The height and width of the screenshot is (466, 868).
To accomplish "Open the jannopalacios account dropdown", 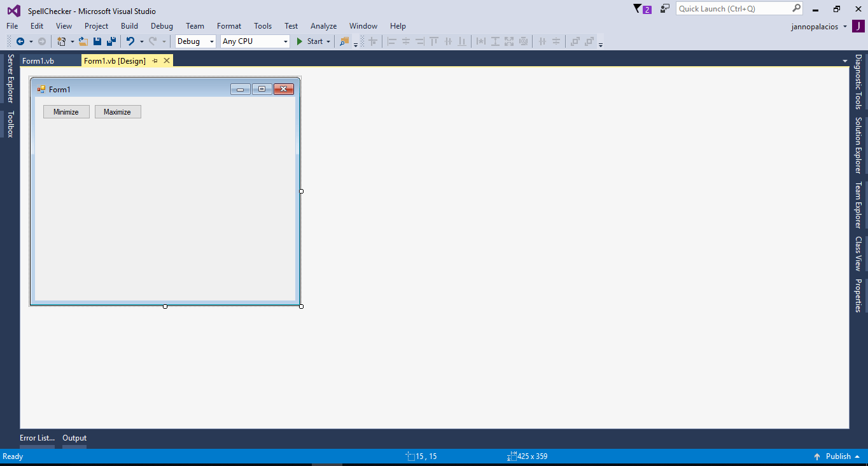I will [x=845, y=27].
